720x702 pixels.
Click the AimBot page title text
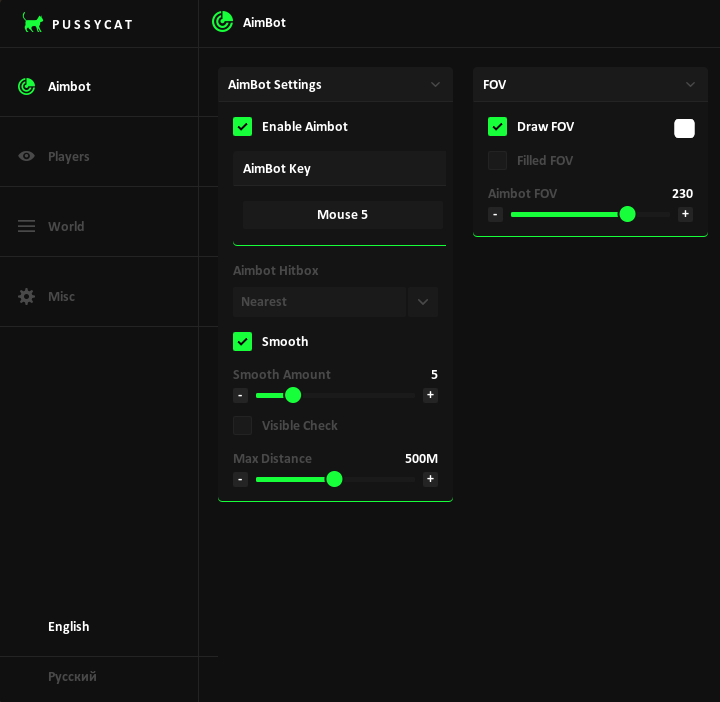click(264, 22)
